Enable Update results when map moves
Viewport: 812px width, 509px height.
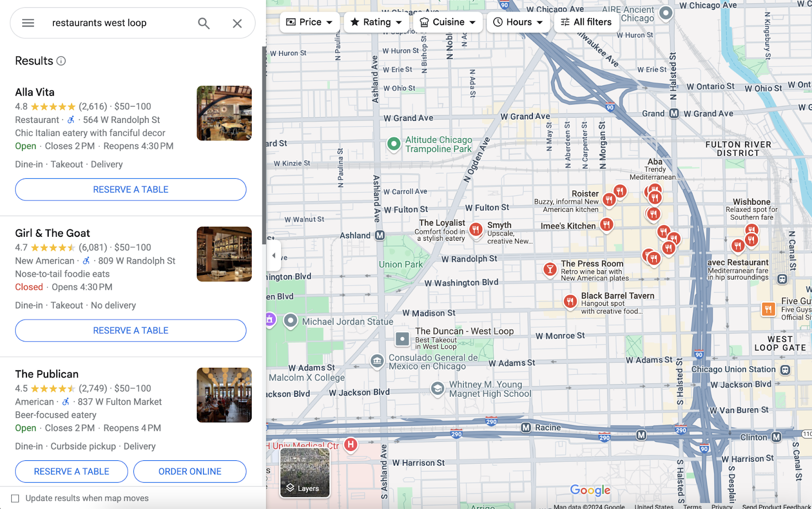pos(16,498)
